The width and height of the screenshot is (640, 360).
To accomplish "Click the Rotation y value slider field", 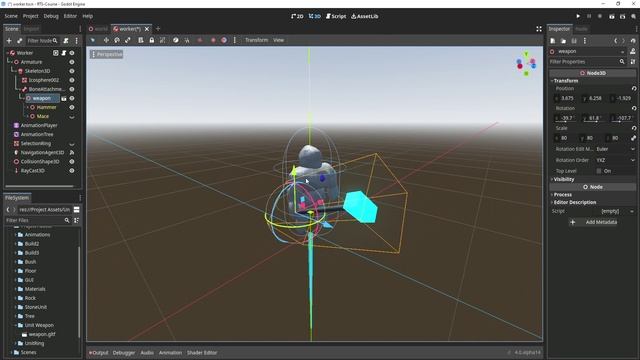I will pyautogui.click(x=594, y=118).
